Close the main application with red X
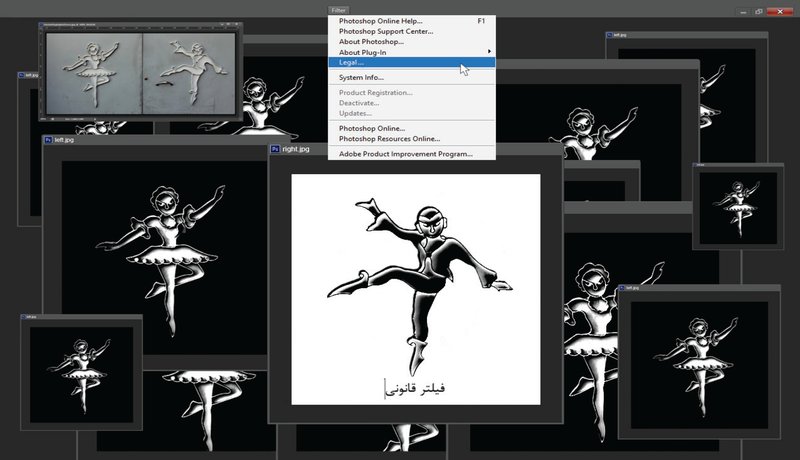The height and width of the screenshot is (460, 800). (780, 11)
